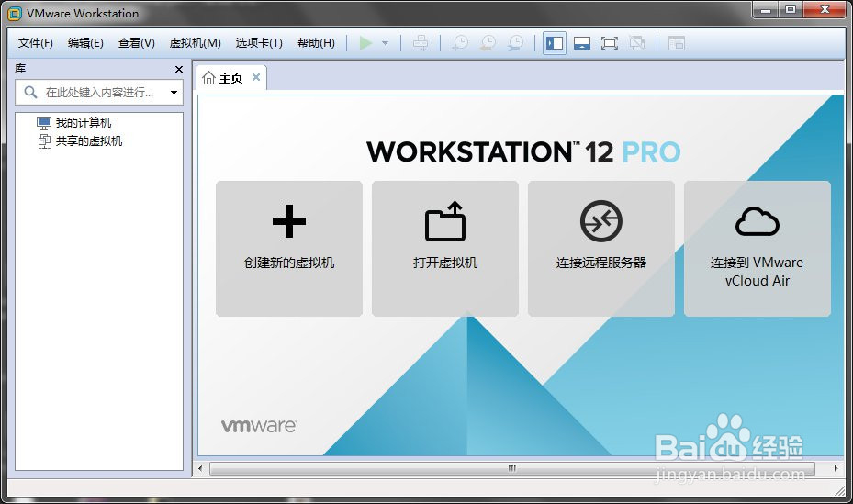The height and width of the screenshot is (504, 853).
Task: Click the left arrow of horizontal scrollbar
Action: coord(201,468)
